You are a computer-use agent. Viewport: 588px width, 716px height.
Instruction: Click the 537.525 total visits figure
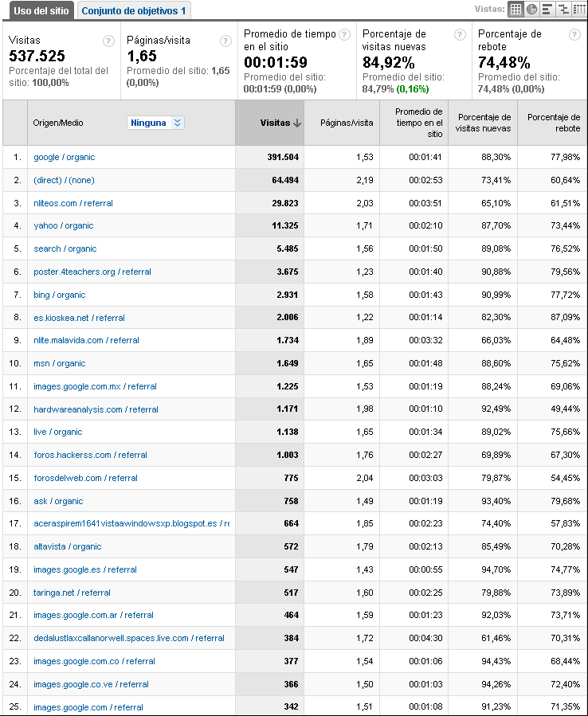point(37,57)
